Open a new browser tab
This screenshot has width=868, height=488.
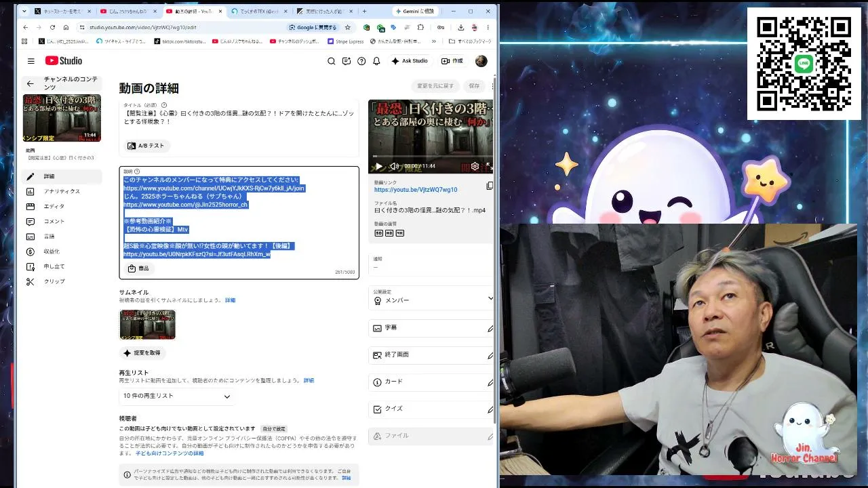click(x=364, y=12)
